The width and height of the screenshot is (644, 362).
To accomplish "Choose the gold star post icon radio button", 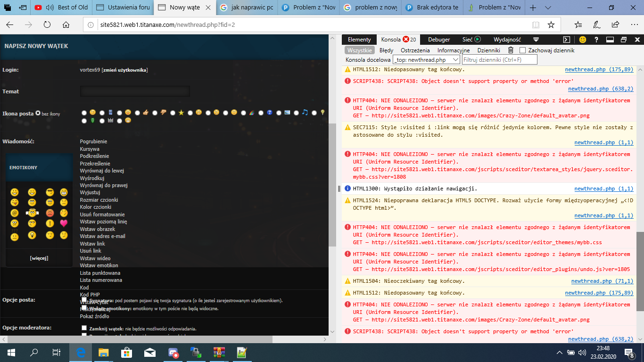I will click(173, 113).
